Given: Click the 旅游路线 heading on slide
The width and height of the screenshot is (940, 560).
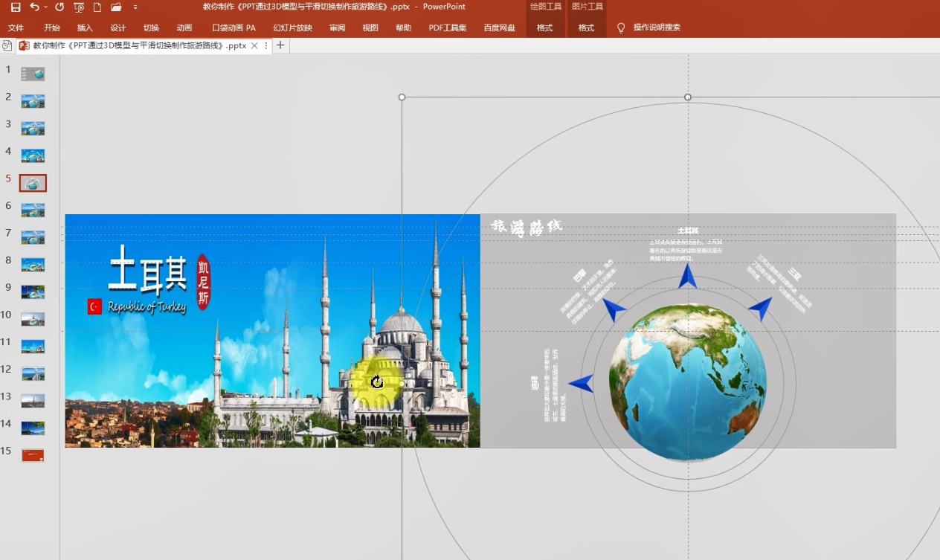Looking at the screenshot, I should pyautogui.click(x=527, y=227).
